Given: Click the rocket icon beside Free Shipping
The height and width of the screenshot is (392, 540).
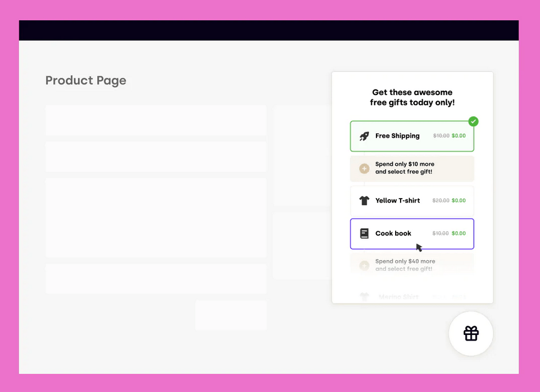Looking at the screenshot, I should click(x=364, y=136).
